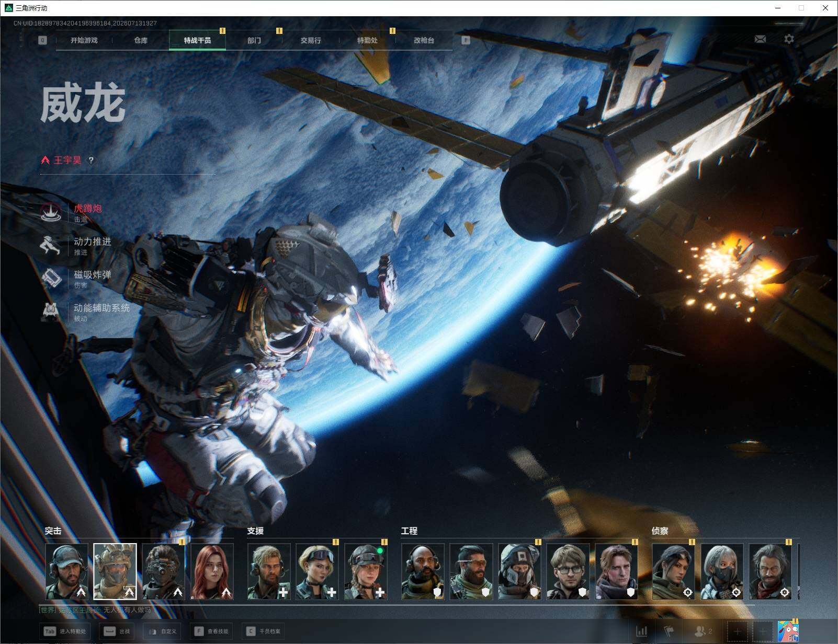Open the settings gear icon
Viewport: 838px width, 644px height.
click(789, 39)
